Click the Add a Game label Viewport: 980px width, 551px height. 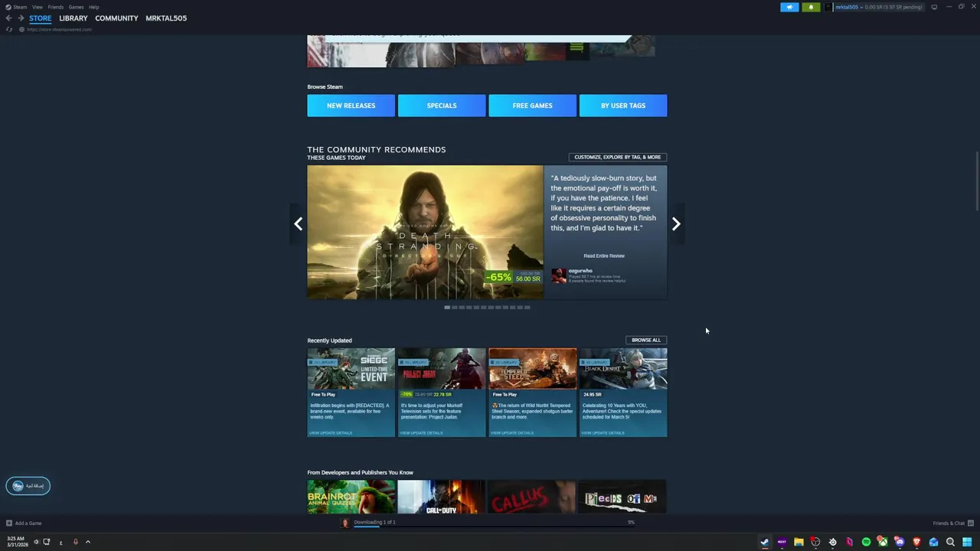(28, 523)
